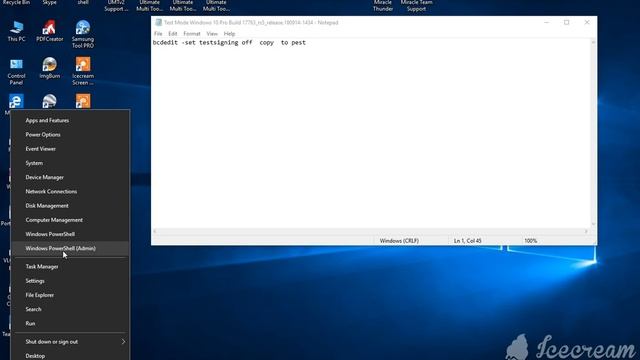Open the Icecream Screen desktop shortcut
640x360 pixels.
pyautogui.click(x=83, y=71)
